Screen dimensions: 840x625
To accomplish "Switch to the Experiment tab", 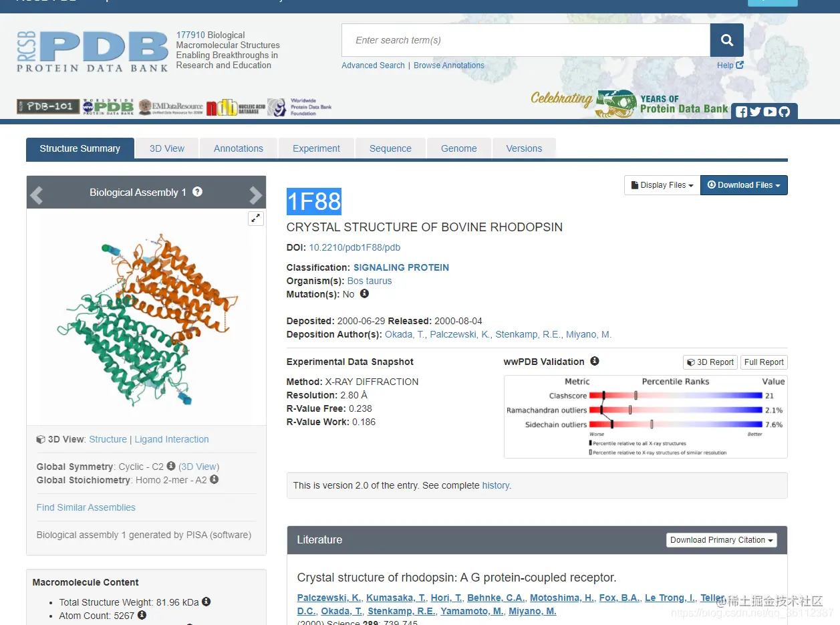I will click(x=316, y=148).
